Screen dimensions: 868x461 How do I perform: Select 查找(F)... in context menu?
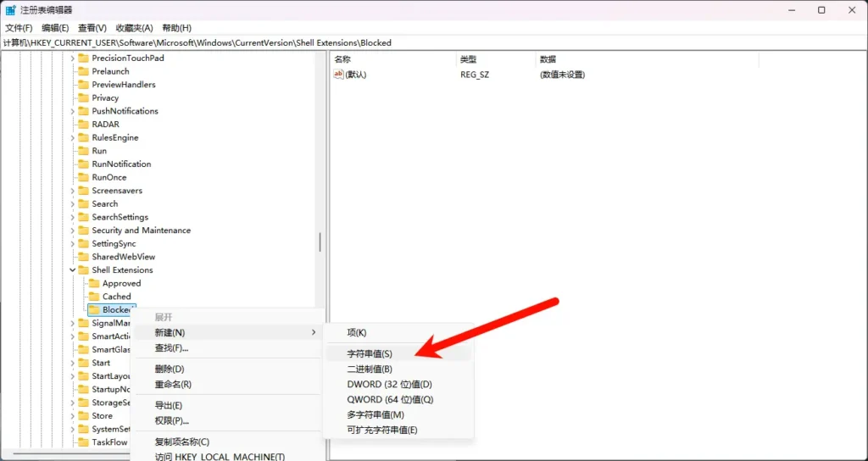(228, 348)
